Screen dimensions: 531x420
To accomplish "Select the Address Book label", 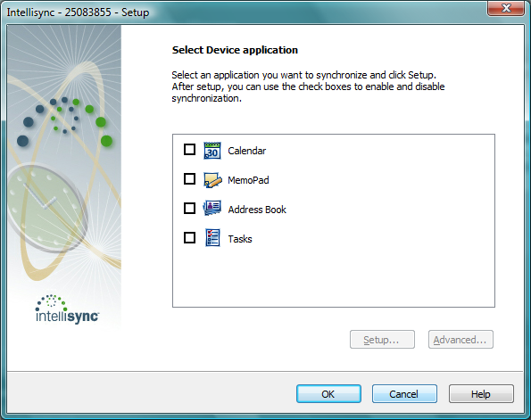I will tap(257, 210).
